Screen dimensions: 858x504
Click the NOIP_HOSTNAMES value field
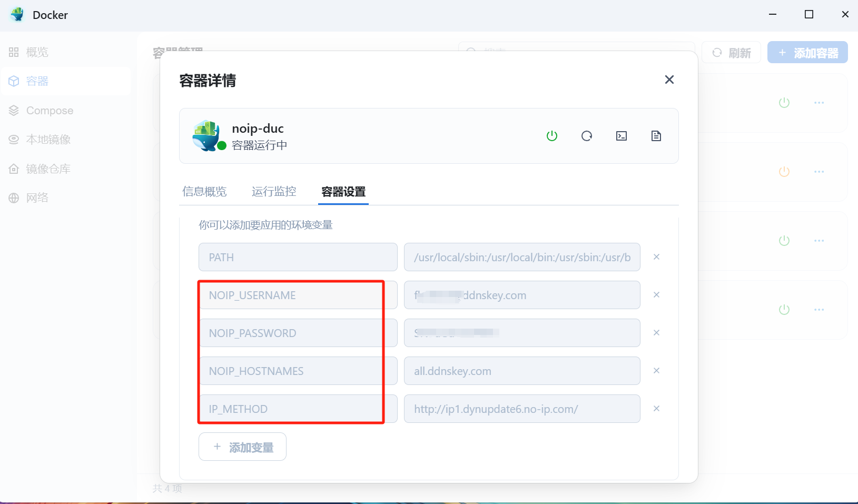[x=521, y=371]
